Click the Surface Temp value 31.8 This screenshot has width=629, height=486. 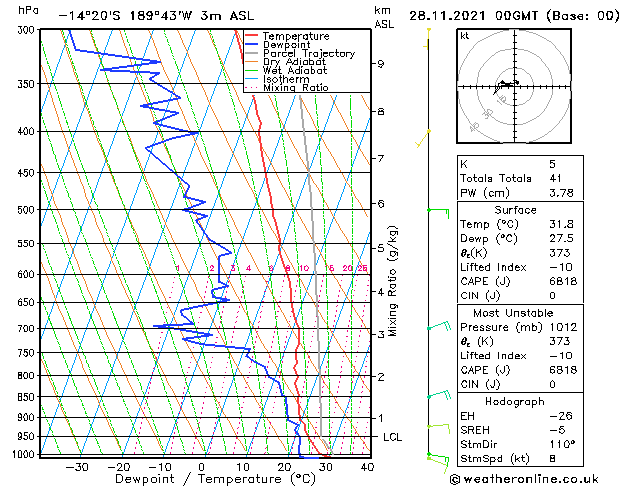click(x=561, y=224)
